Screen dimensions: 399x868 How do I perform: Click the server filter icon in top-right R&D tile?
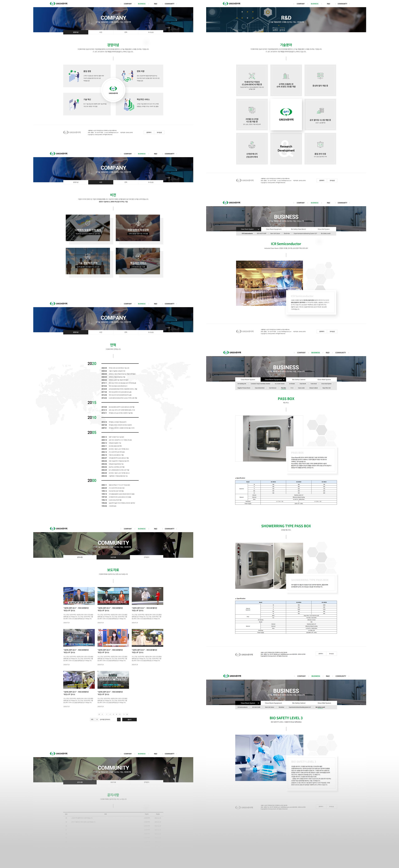(320, 76)
